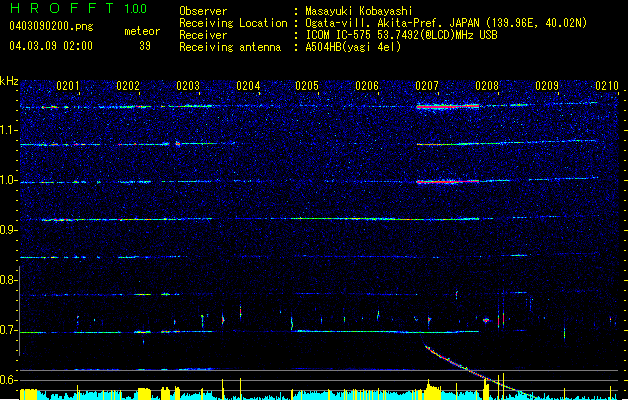The image size is (629, 400).
Task: Click the 0205 time marker
Action: tap(307, 86)
